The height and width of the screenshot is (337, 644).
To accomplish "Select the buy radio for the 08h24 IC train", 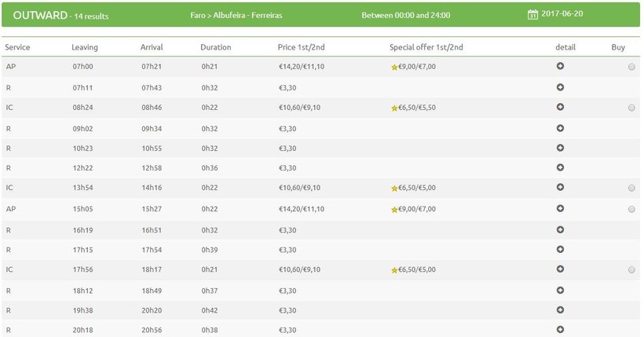I will [x=631, y=108].
